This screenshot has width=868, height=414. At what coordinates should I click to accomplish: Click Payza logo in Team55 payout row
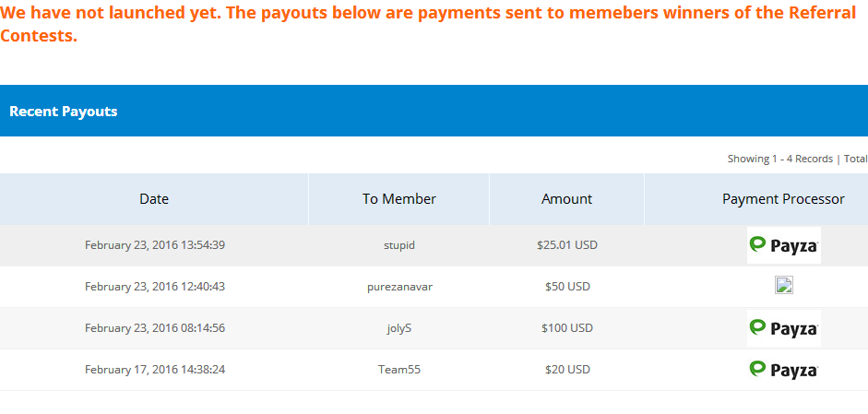click(x=783, y=370)
